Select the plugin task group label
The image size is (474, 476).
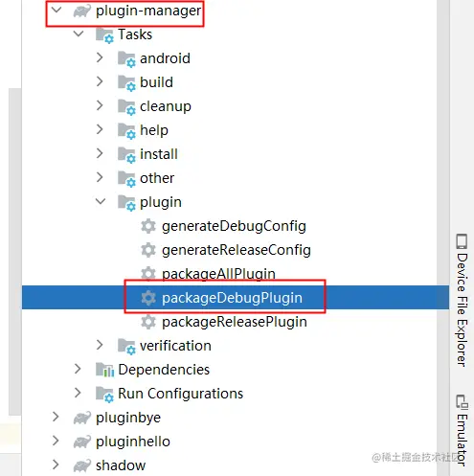161,202
